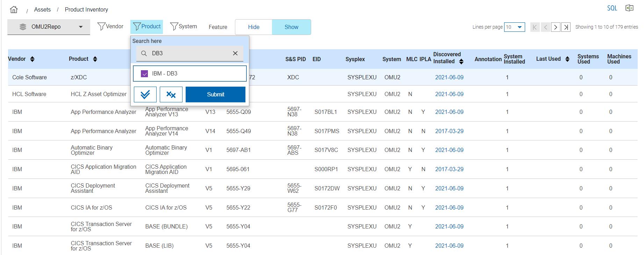This screenshot has width=644, height=255.
Task: Click the home icon in breadcrumb
Action: (x=14, y=9)
